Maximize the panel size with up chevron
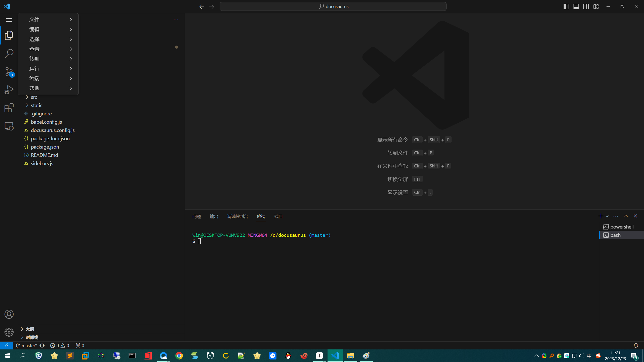Viewport: 644px width, 362px height. point(626,216)
